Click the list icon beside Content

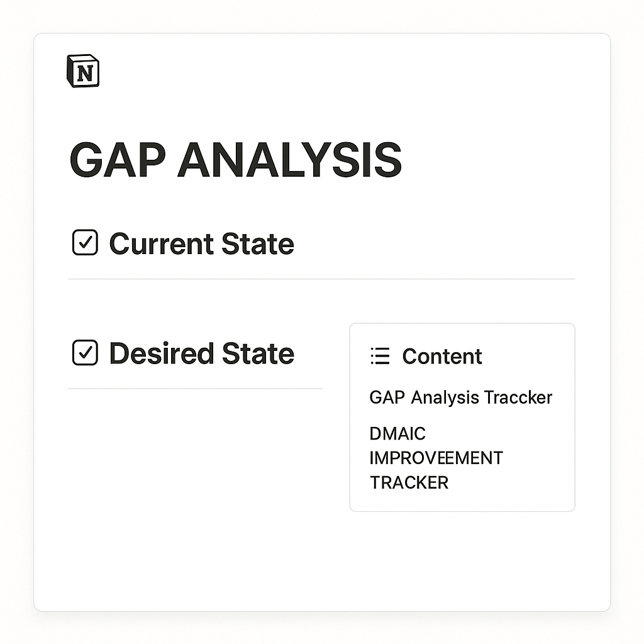tap(380, 356)
